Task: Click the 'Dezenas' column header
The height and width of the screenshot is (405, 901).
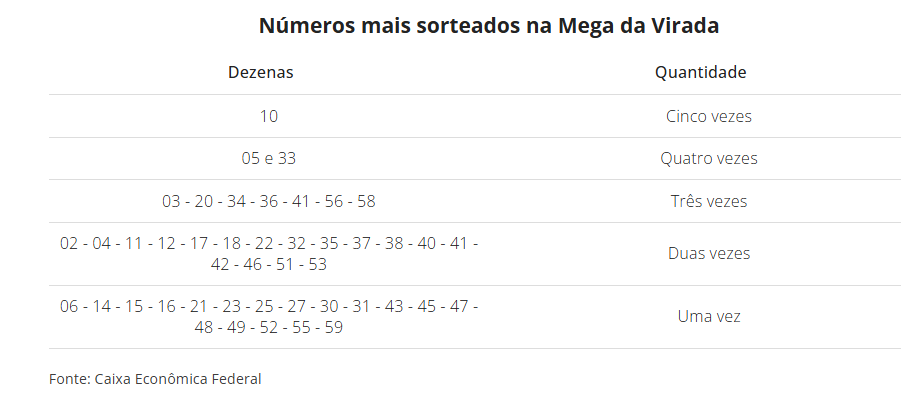Action: [261, 73]
